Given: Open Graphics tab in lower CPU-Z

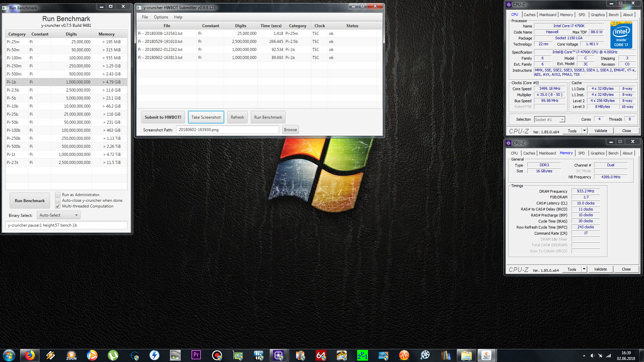Looking at the screenshot, I should (597, 153).
